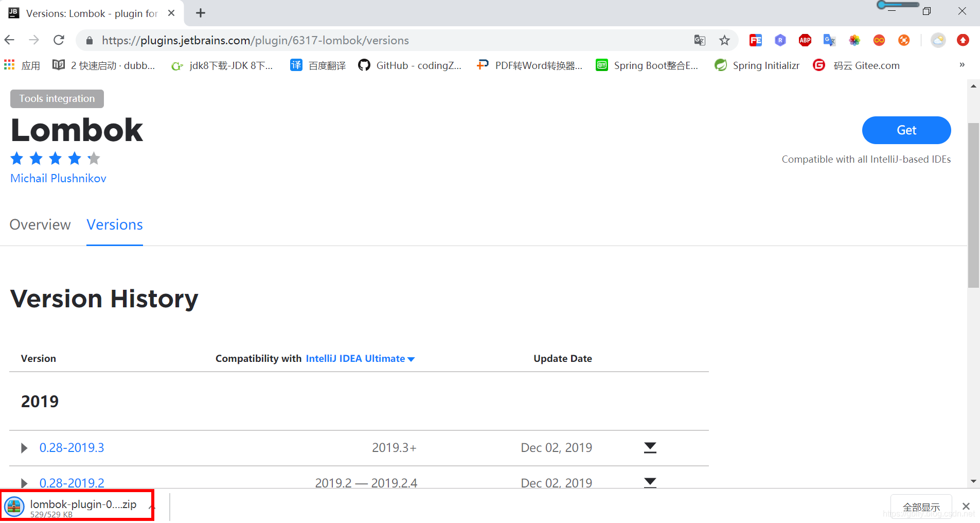
Task: Click the Lombok star rating
Action: (55, 158)
